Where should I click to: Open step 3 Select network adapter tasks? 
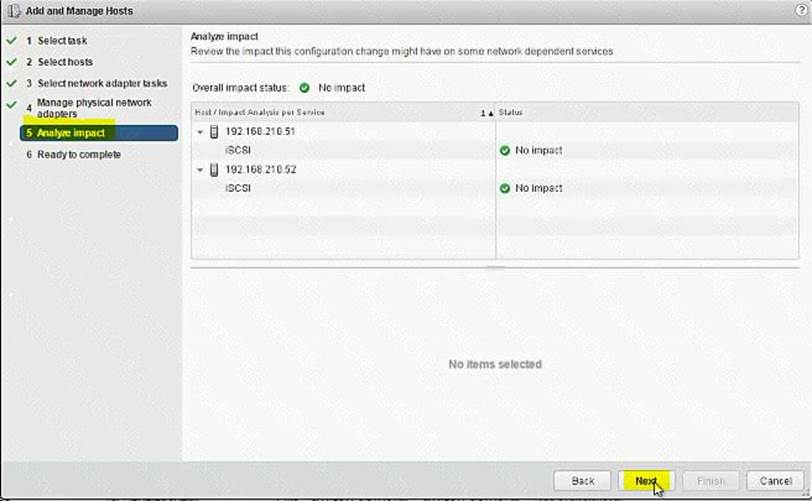[x=102, y=83]
